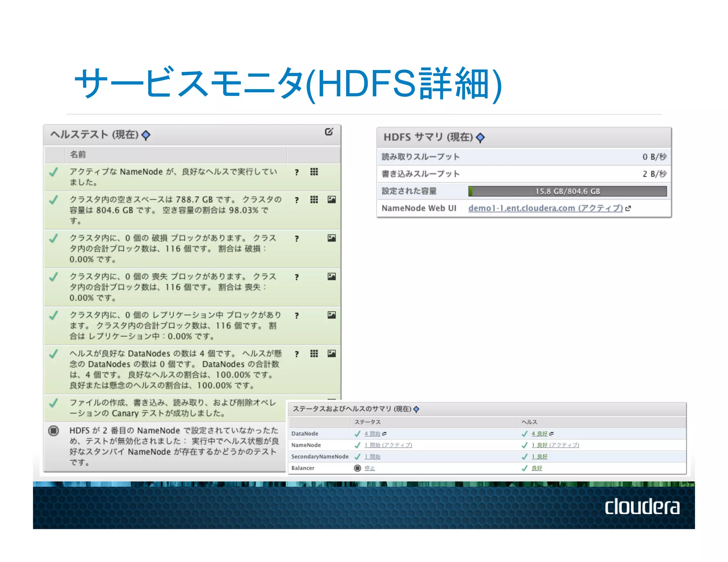This screenshot has width=728, height=562.
Task: Open the SecondaryNameNode 1 開始 status link
Action: click(372, 457)
